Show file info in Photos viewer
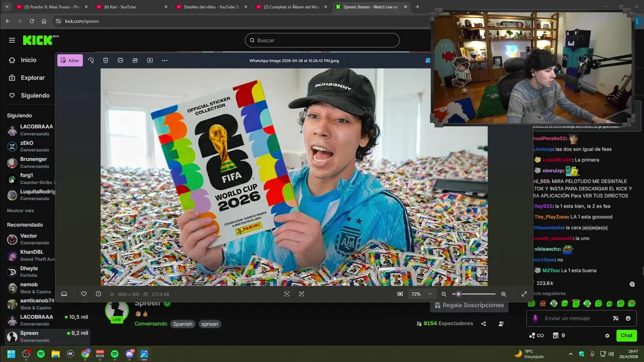644x362 pixels. (98, 294)
